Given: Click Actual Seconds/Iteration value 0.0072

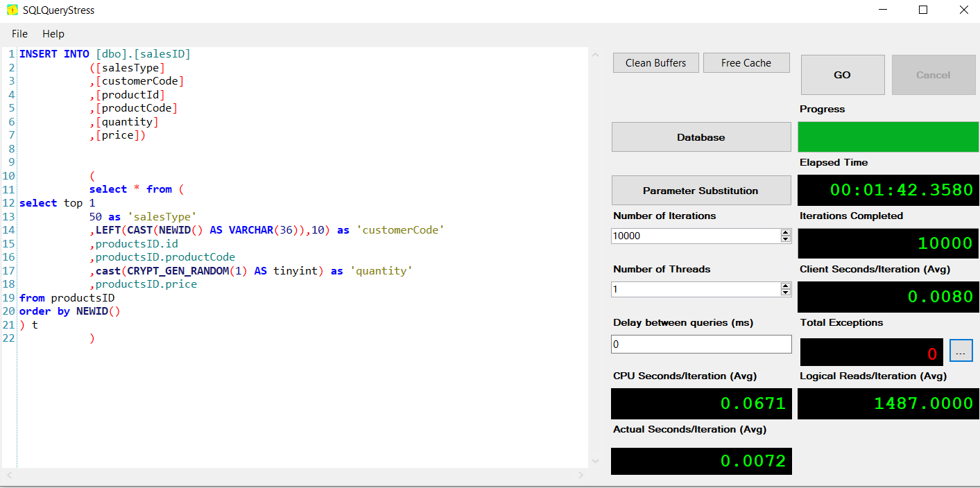Looking at the screenshot, I should tap(701, 461).
